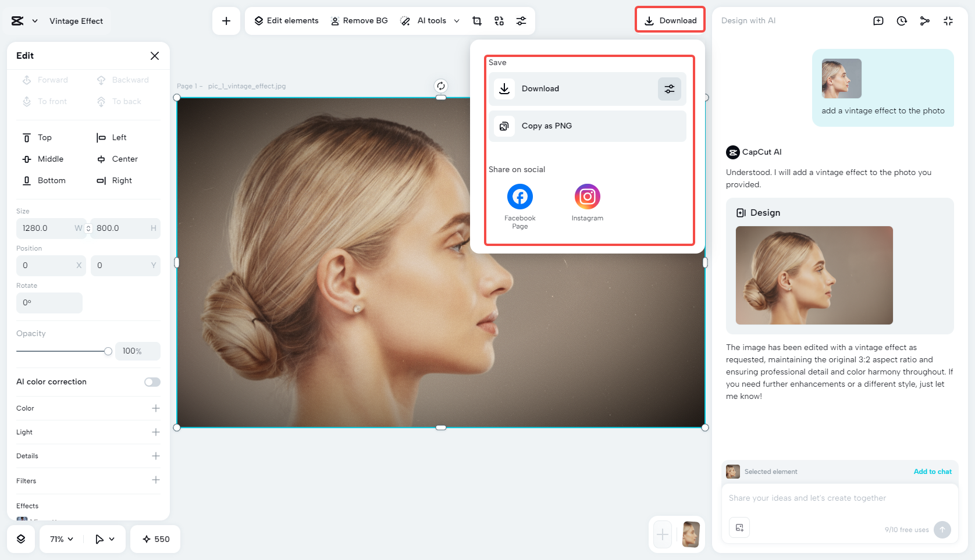Image resolution: width=975 pixels, height=560 pixels.
Task: Add a new page with plus button
Action: pyautogui.click(x=663, y=534)
